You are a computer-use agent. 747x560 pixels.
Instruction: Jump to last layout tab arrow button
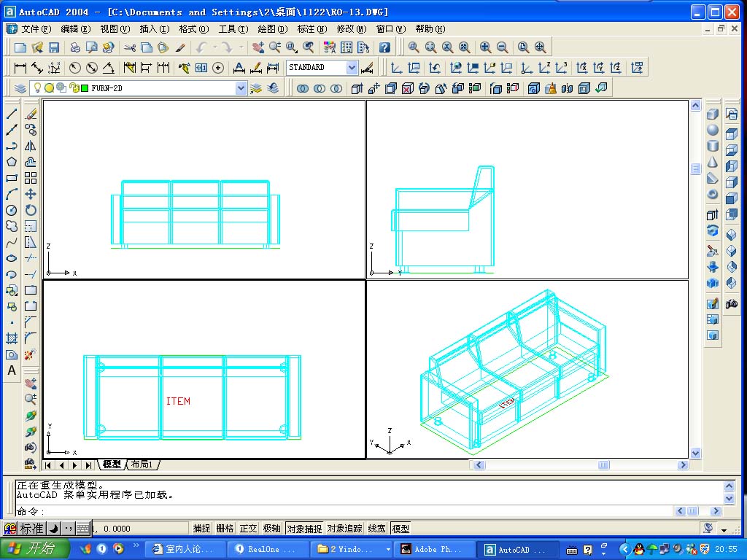(x=88, y=465)
